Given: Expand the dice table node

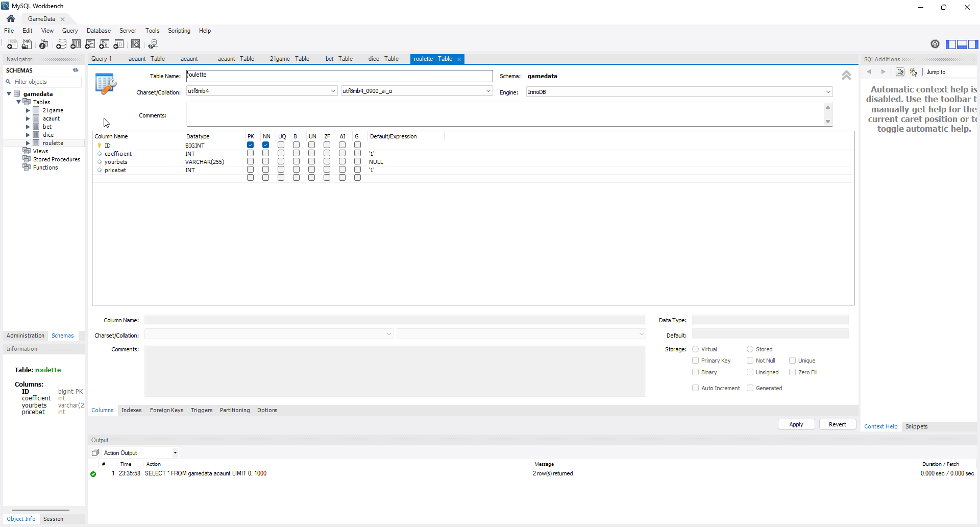Looking at the screenshot, I should [28, 135].
